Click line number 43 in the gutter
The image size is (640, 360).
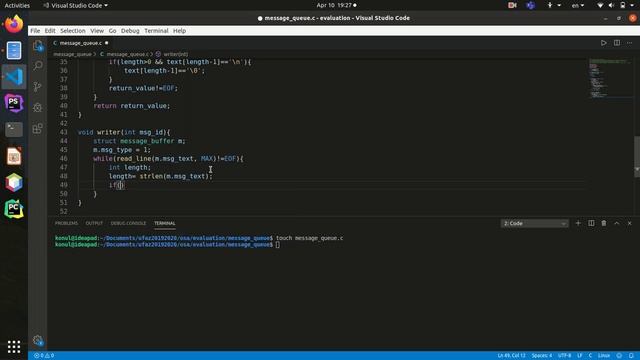pyautogui.click(x=63, y=132)
